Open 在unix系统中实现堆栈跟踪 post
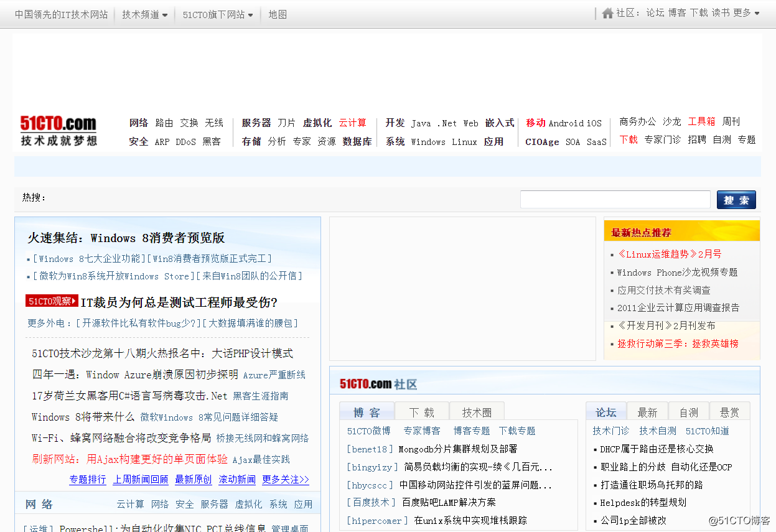The image size is (776, 532). [x=470, y=520]
